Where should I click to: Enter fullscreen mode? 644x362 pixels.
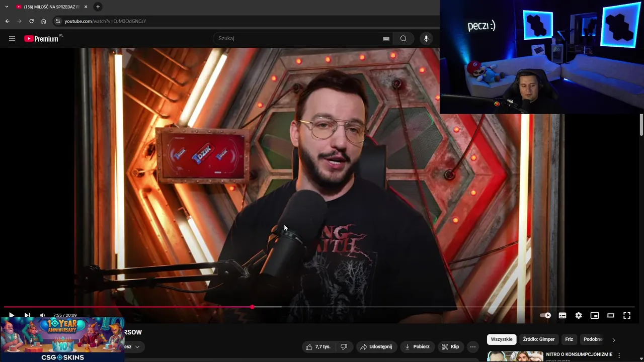click(627, 315)
